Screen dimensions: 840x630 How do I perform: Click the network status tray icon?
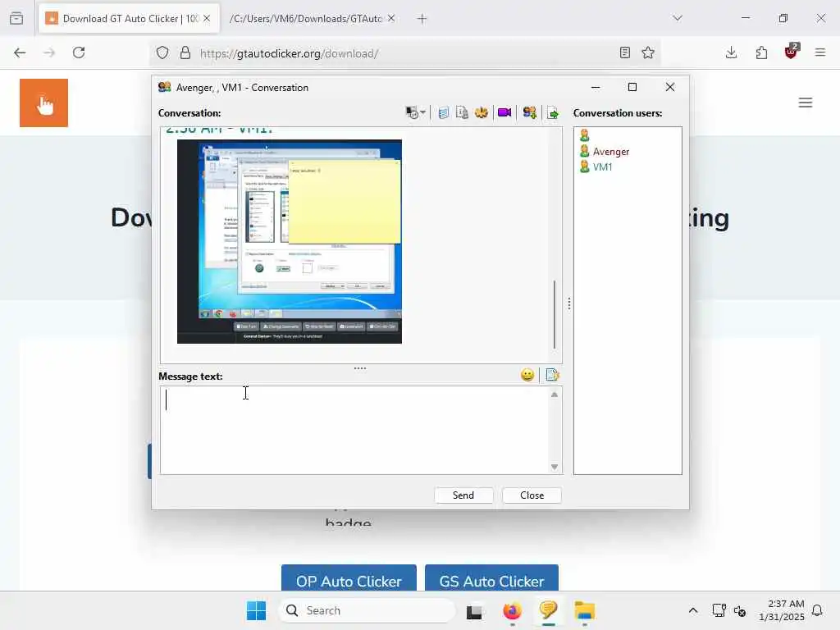coord(719,610)
